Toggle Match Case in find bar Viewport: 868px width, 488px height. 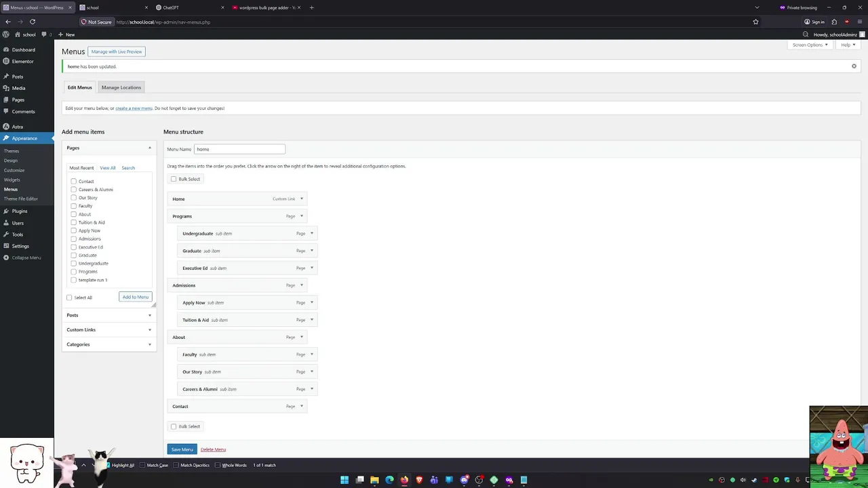click(142, 465)
